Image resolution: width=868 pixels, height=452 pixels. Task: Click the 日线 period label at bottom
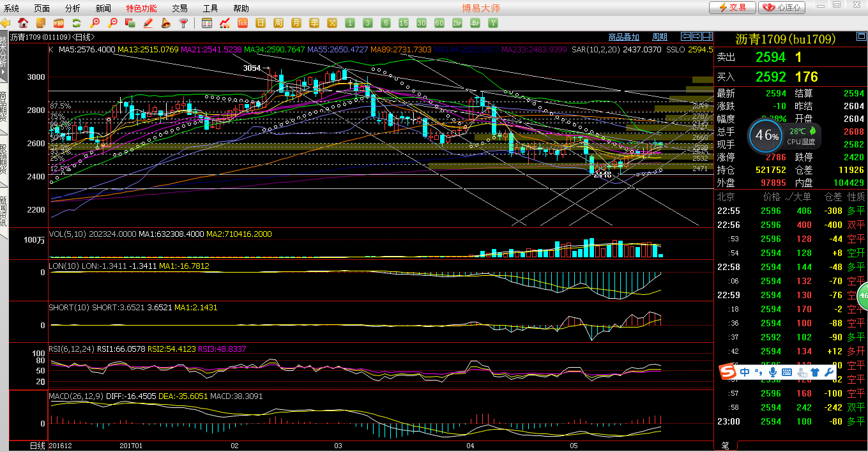point(37,445)
